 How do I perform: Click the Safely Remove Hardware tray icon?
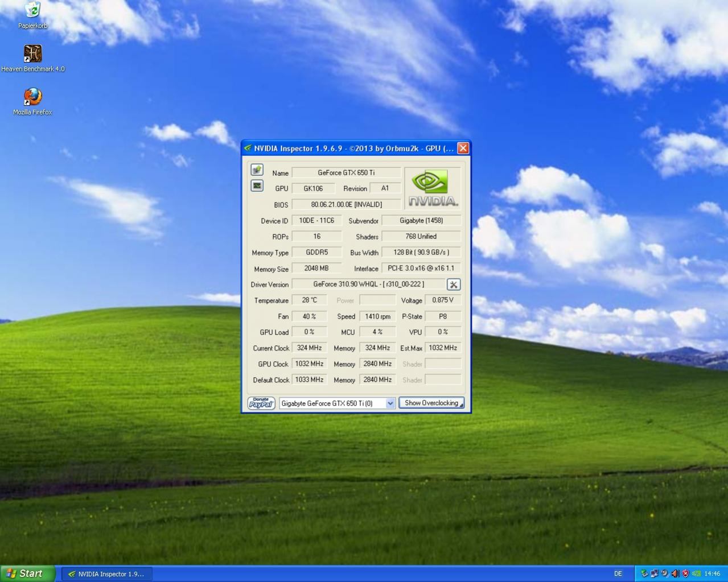tap(644, 573)
